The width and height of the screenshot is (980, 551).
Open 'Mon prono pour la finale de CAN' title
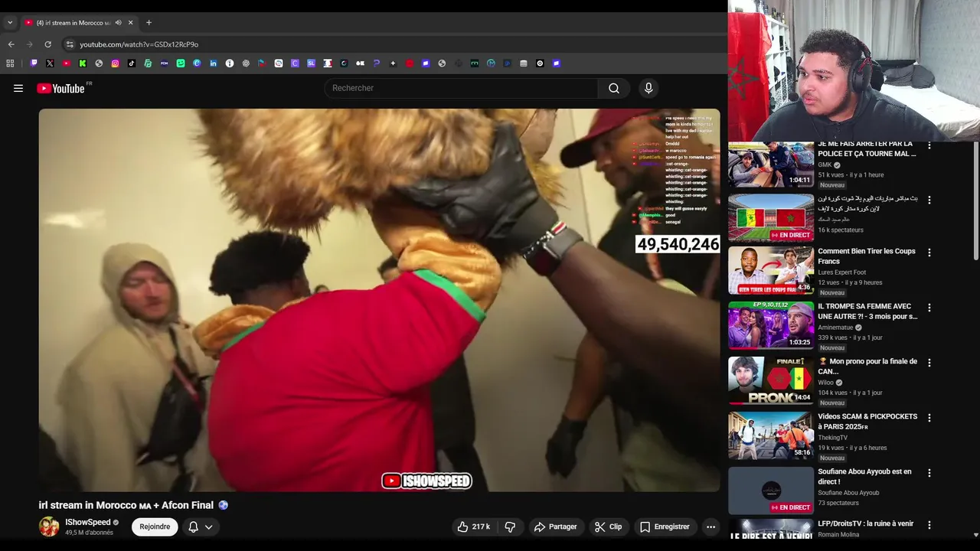pos(867,367)
